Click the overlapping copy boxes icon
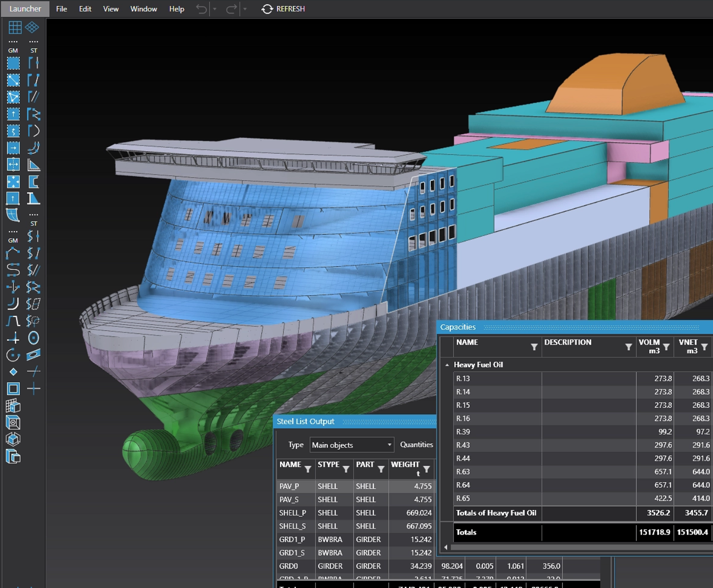The image size is (713, 588). [x=13, y=457]
